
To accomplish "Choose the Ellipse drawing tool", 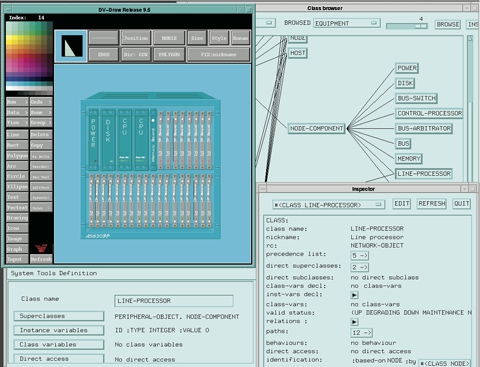I will (17, 187).
